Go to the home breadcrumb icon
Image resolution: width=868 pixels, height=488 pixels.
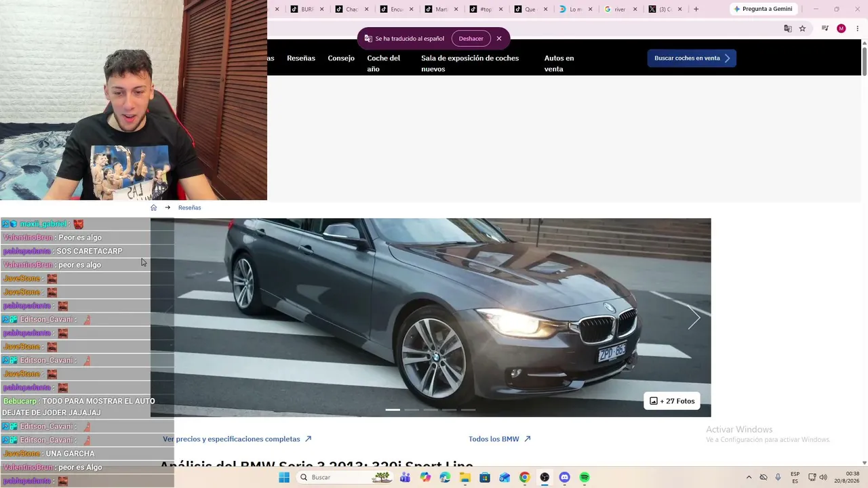coord(153,207)
